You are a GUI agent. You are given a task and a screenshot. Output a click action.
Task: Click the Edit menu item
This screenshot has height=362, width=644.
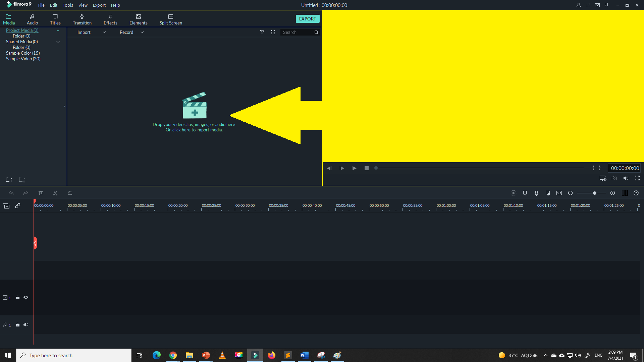pyautogui.click(x=53, y=5)
